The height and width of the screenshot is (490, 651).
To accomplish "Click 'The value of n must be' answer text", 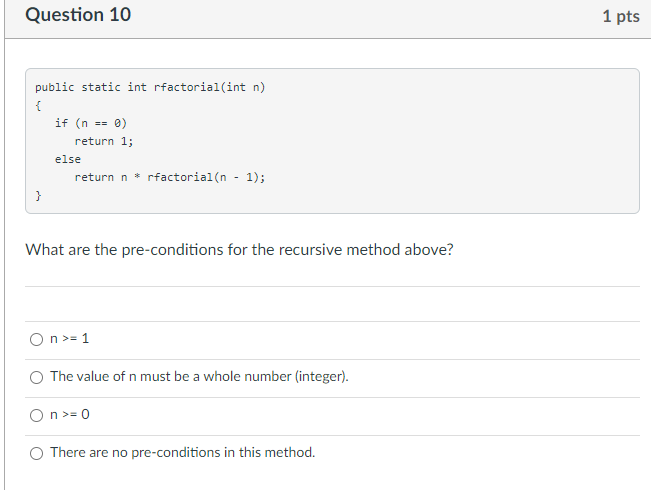I will pyautogui.click(x=120, y=376).
